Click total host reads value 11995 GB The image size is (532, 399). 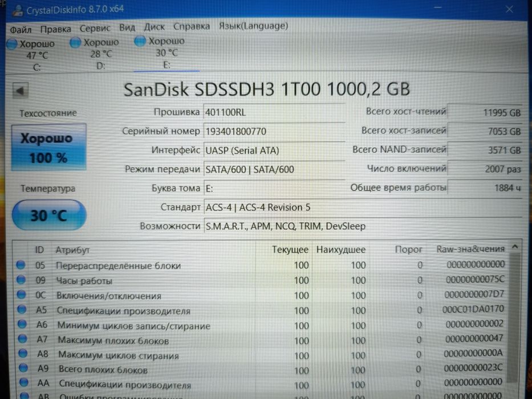(485, 112)
